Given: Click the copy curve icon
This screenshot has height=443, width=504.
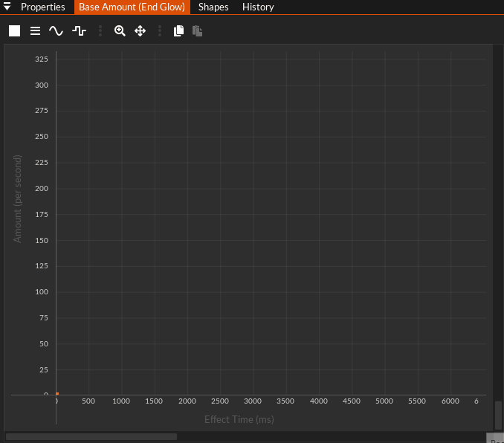Looking at the screenshot, I should click(178, 31).
